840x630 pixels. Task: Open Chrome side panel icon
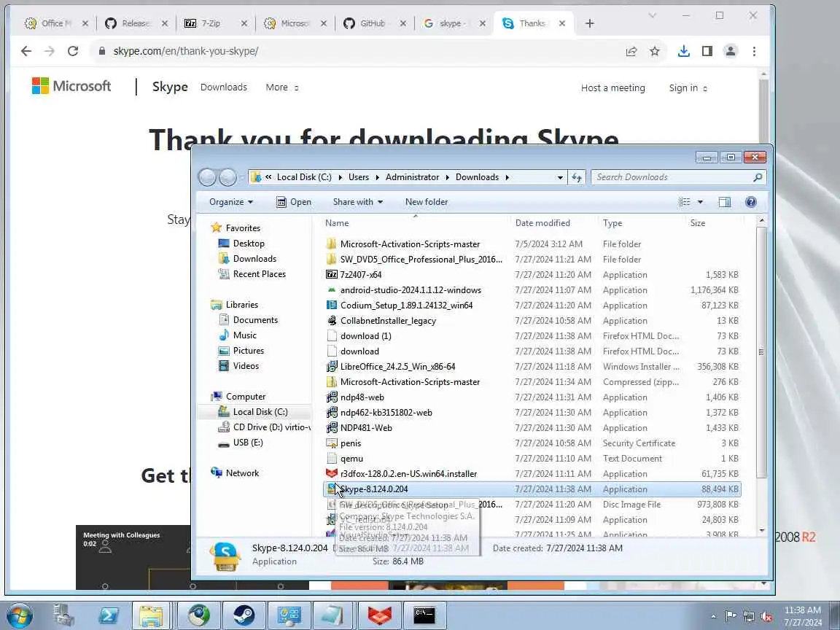[x=707, y=52]
